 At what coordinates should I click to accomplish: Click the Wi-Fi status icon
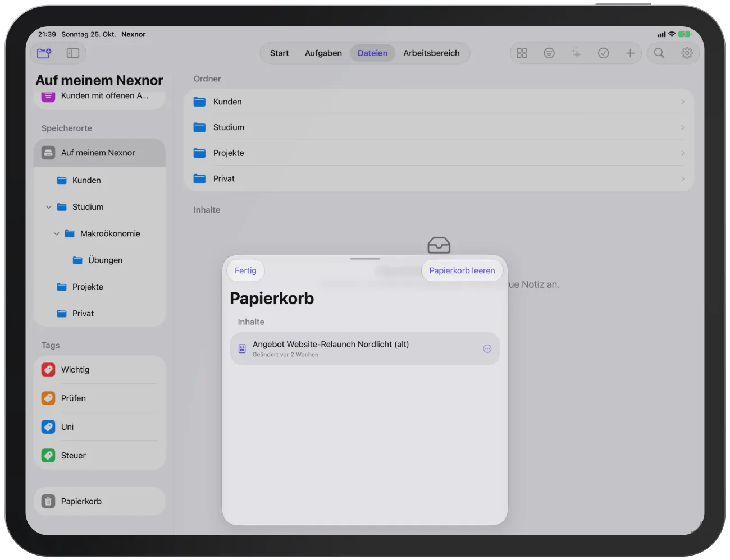tap(672, 34)
